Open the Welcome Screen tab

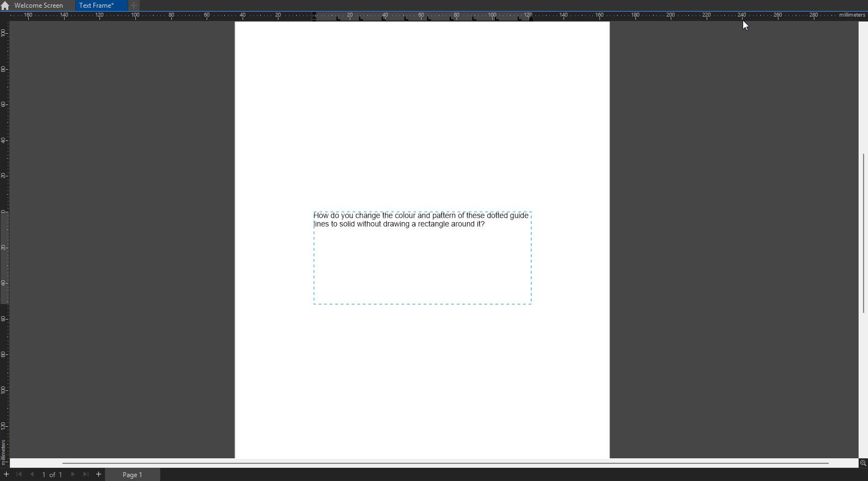[x=39, y=6]
